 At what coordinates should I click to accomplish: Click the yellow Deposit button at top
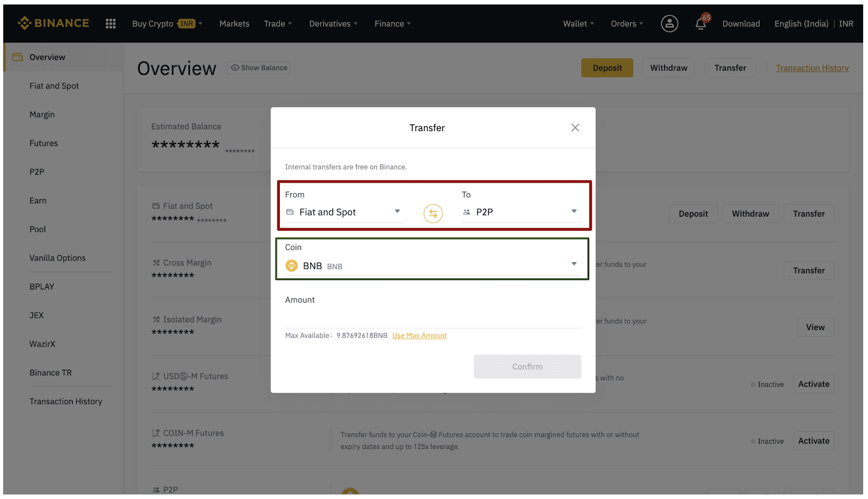click(607, 68)
